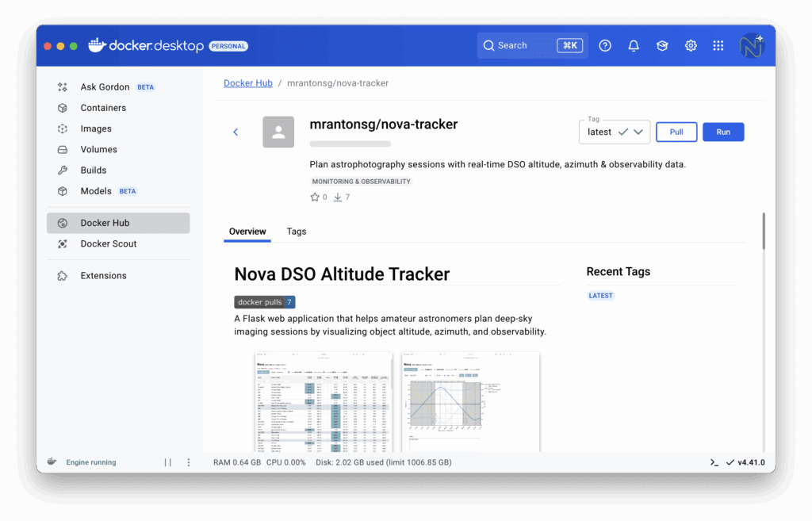Switch to the Overview tab
Screen dimensions: 812x521
[247, 232]
